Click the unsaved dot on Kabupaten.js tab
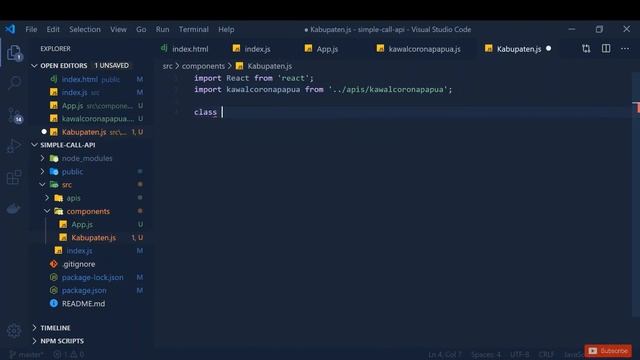This screenshot has width=640, height=360. click(549, 49)
